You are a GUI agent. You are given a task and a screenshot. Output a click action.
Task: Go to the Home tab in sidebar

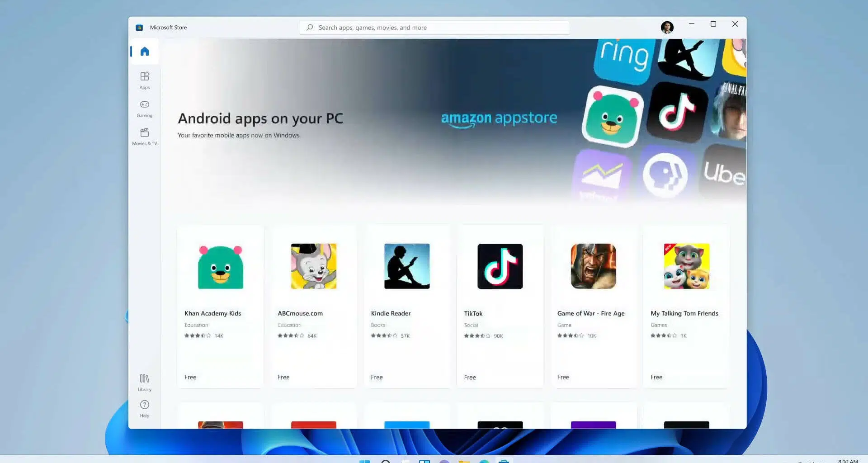(145, 52)
